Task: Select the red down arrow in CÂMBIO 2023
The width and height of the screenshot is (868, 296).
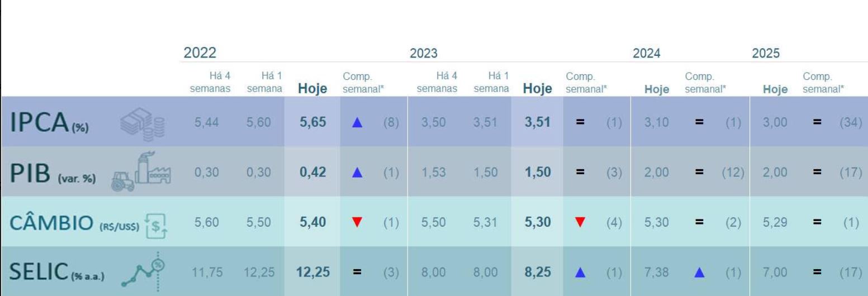Action: tap(581, 222)
